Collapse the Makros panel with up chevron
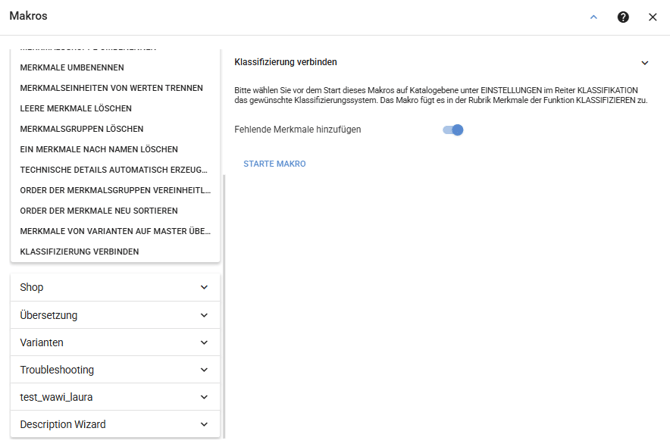Image resolution: width=670 pixels, height=447 pixels. tap(594, 17)
